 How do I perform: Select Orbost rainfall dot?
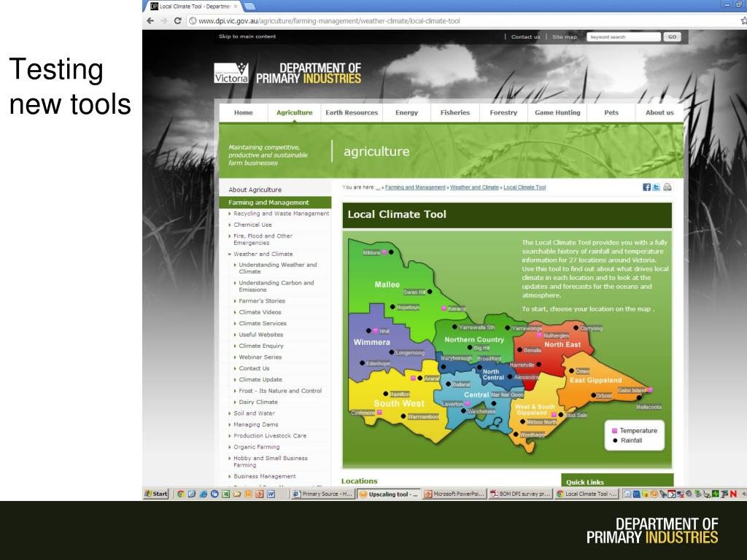click(593, 395)
